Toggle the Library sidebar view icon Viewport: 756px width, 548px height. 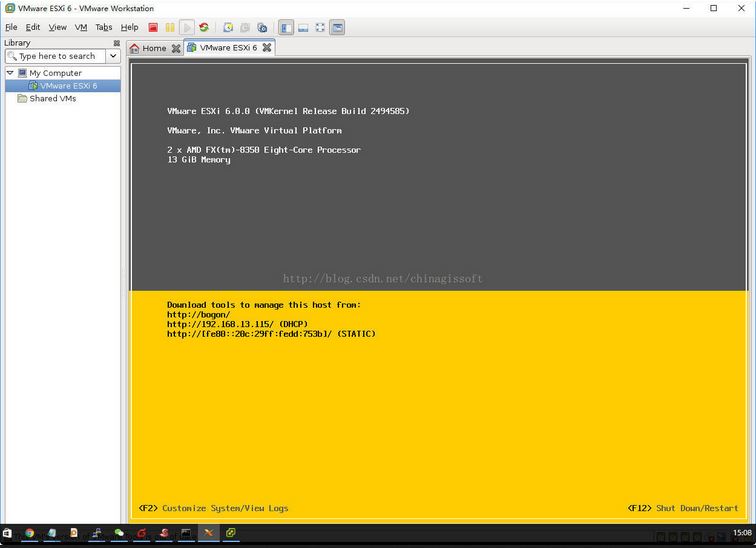click(286, 27)
